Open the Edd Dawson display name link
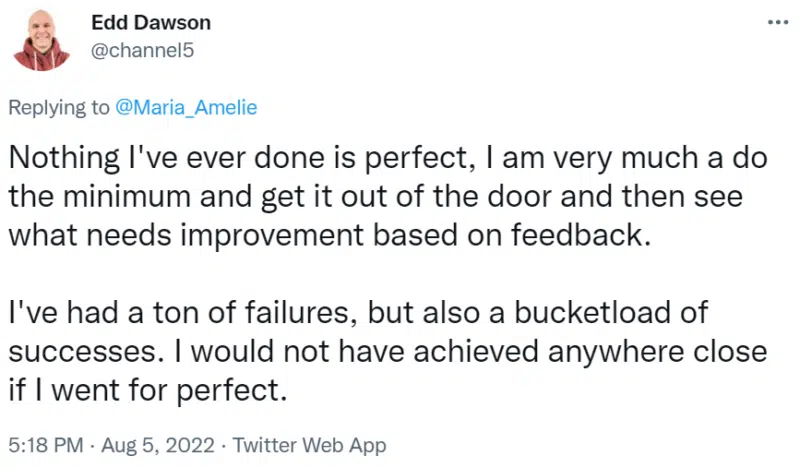Screen dimensions: 800x468 (151, 22)
